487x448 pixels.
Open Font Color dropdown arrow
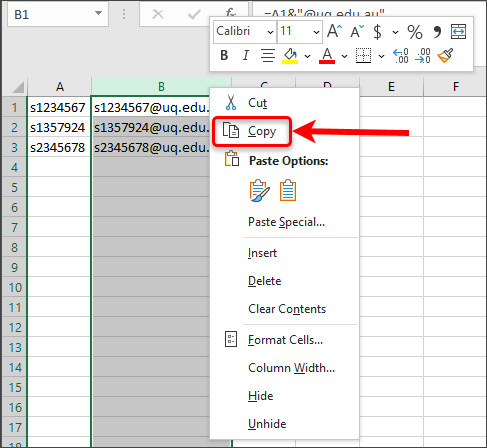344,56
